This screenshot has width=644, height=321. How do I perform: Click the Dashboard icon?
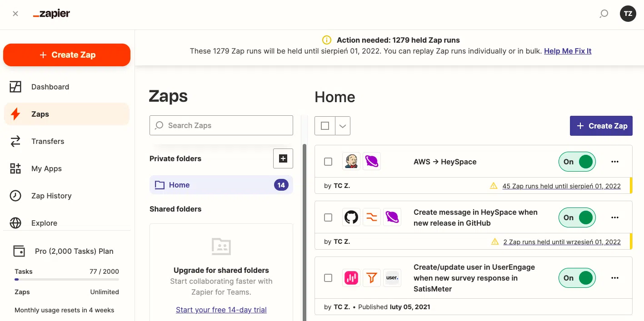coord(15,87)
